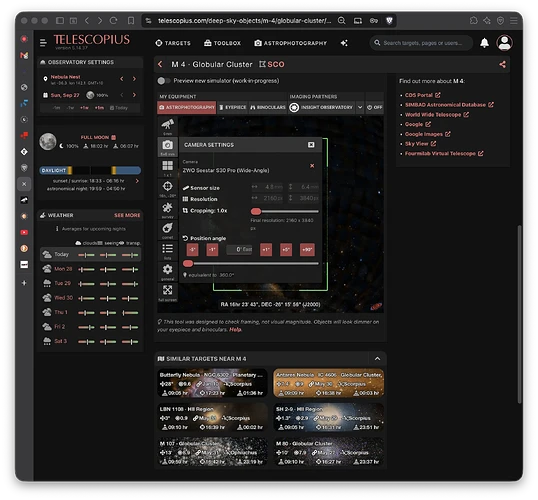Viewport: 538px width, 500px height.
Task: Open the survey selection tool icon
Action: pos(167,209)
